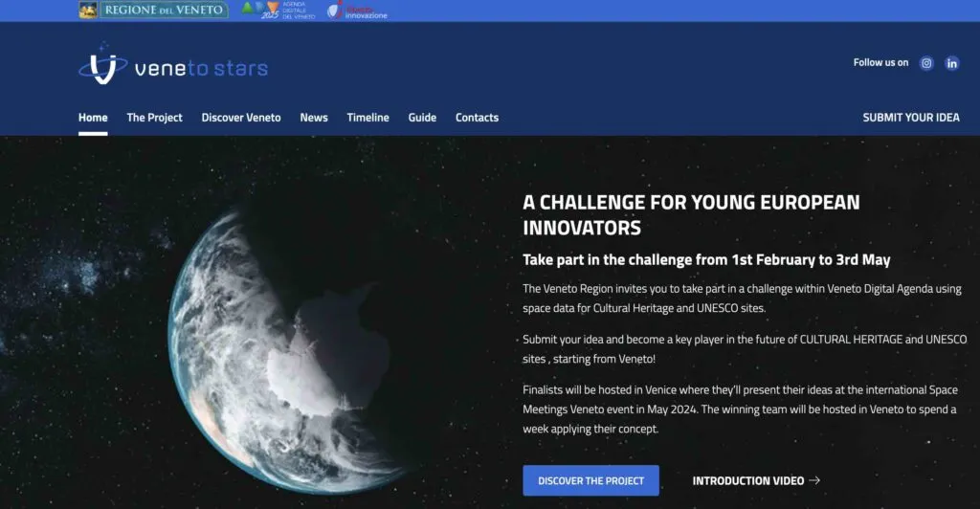Go to the Contacts page
Screen dimensions: 980x509
pos(477,118)
